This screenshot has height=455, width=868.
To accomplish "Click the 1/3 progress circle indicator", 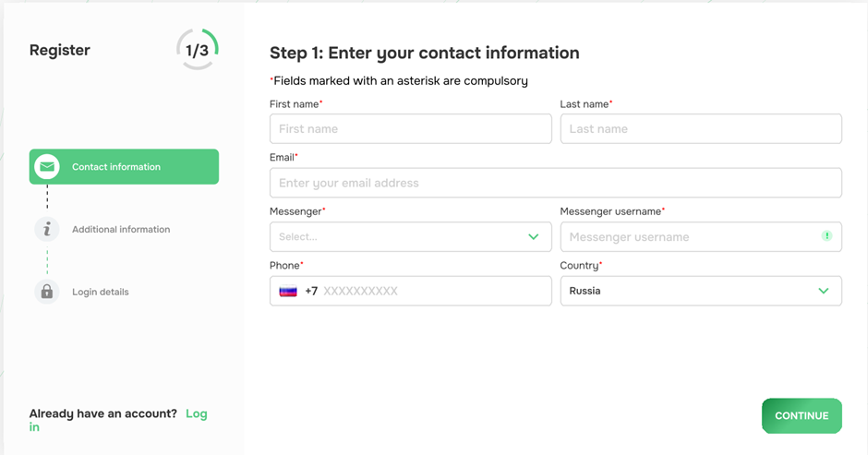I will tap(197, 50).
